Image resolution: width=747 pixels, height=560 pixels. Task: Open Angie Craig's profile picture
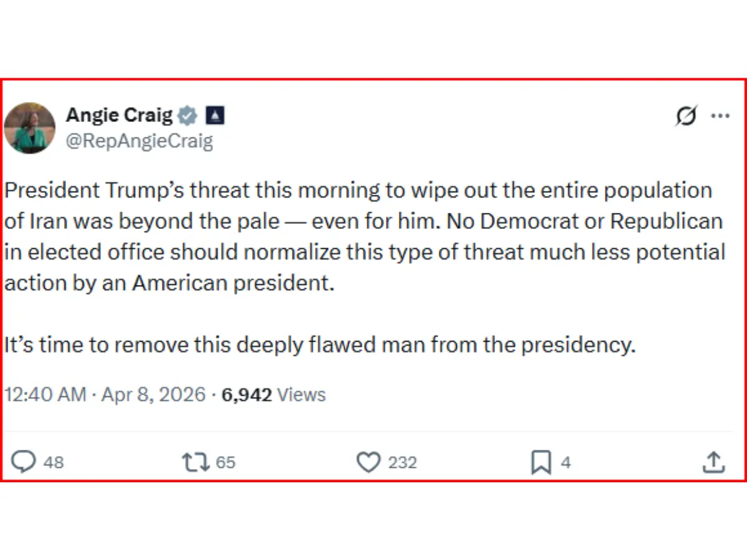29,128
